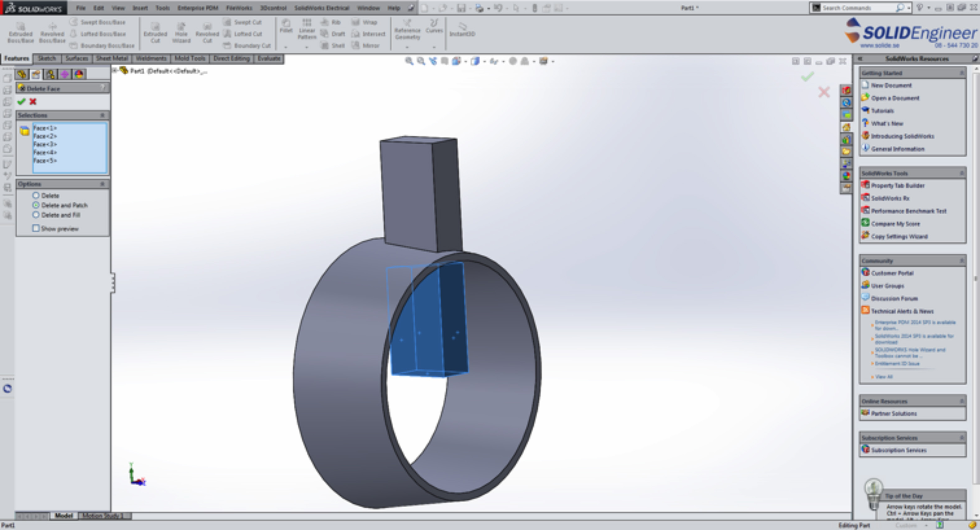
Task: Open Hole Wizard tool
Action: pyautogui.click(x=181, y=32)
